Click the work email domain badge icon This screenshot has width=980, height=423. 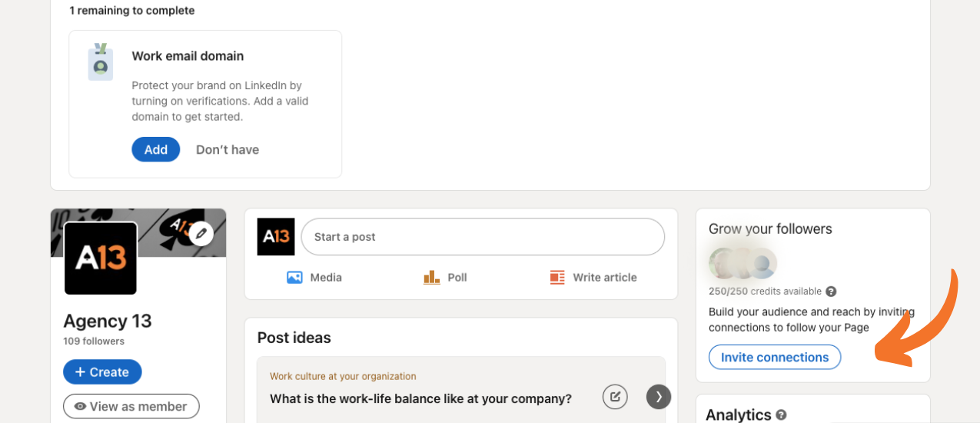tap(100, 62)
